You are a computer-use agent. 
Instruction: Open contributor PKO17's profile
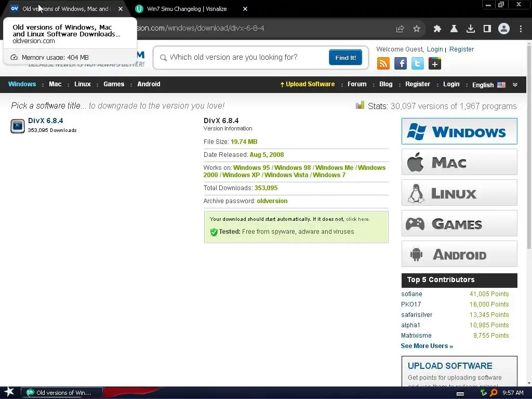click(411, 304)
